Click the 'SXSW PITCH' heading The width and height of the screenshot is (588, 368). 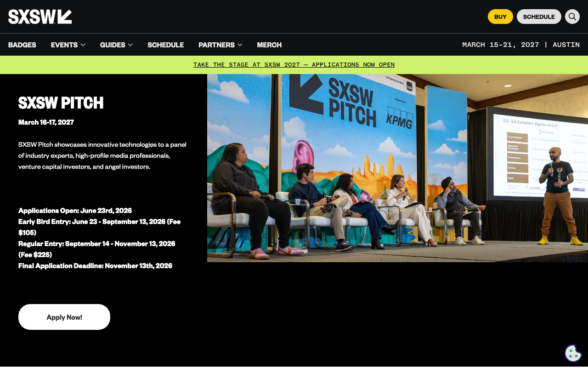(x=61, y=103)
